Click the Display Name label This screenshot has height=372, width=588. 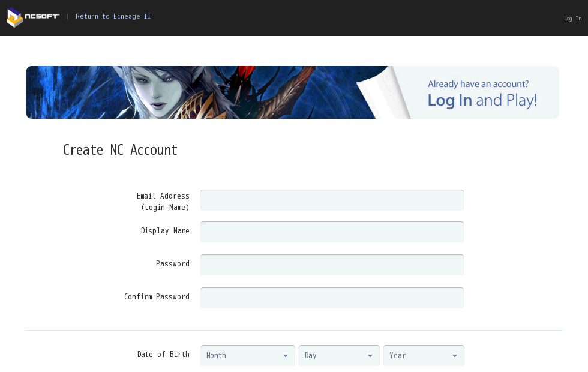coord(165,231)
